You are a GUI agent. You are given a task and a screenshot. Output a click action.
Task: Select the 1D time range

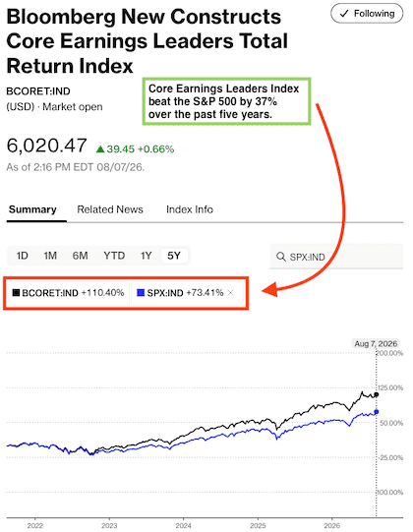point(22,256)
